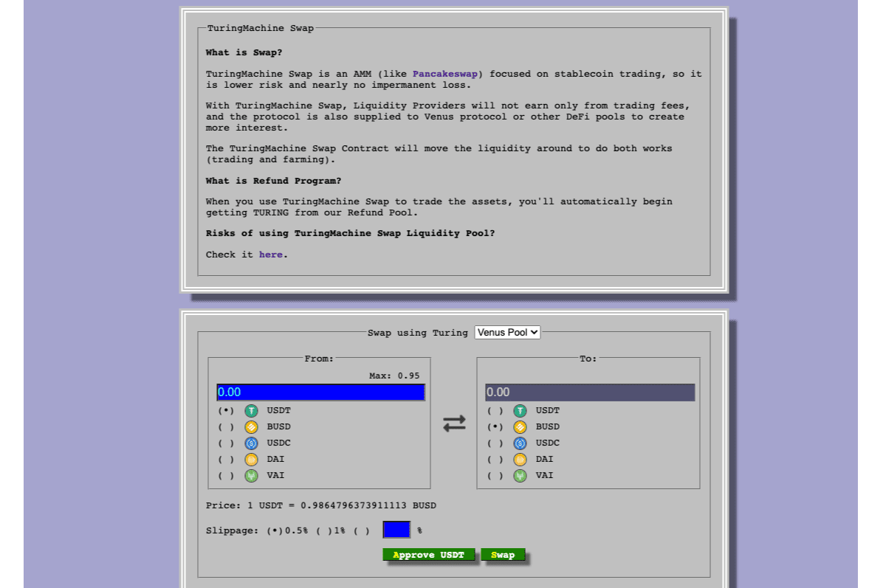The height and width of the screenshot is (588, 883).
Task: Open the Pancakeswap link
Action: point(445,74)
